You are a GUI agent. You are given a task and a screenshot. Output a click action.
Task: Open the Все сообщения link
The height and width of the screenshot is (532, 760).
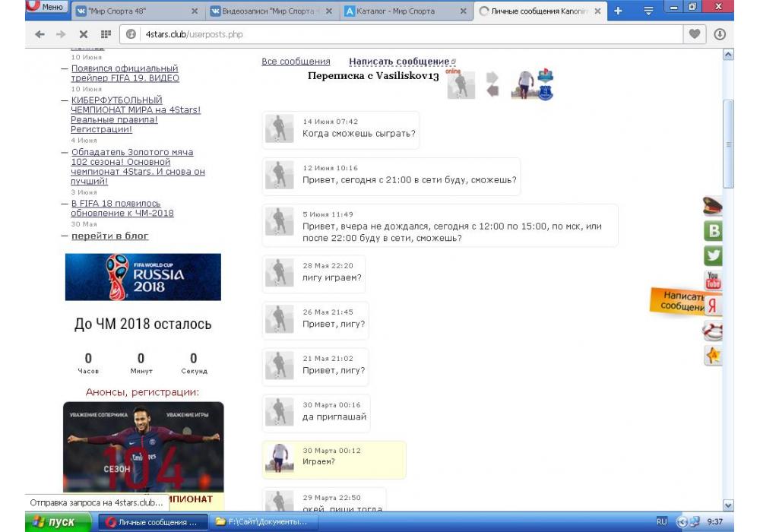296,62
